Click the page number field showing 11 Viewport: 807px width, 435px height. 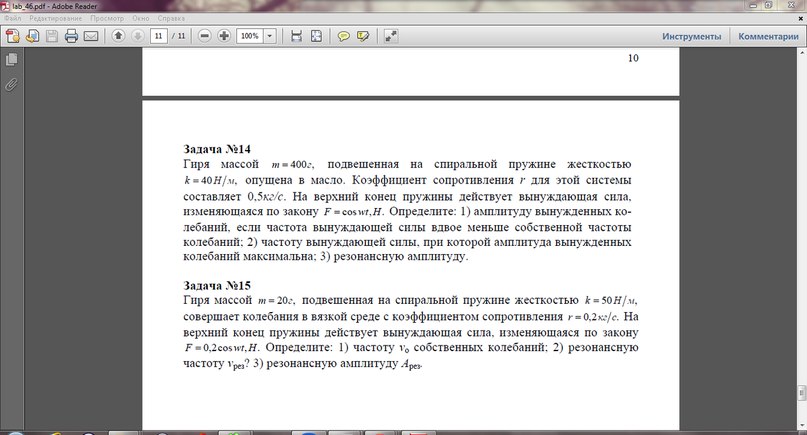point(159,36)
